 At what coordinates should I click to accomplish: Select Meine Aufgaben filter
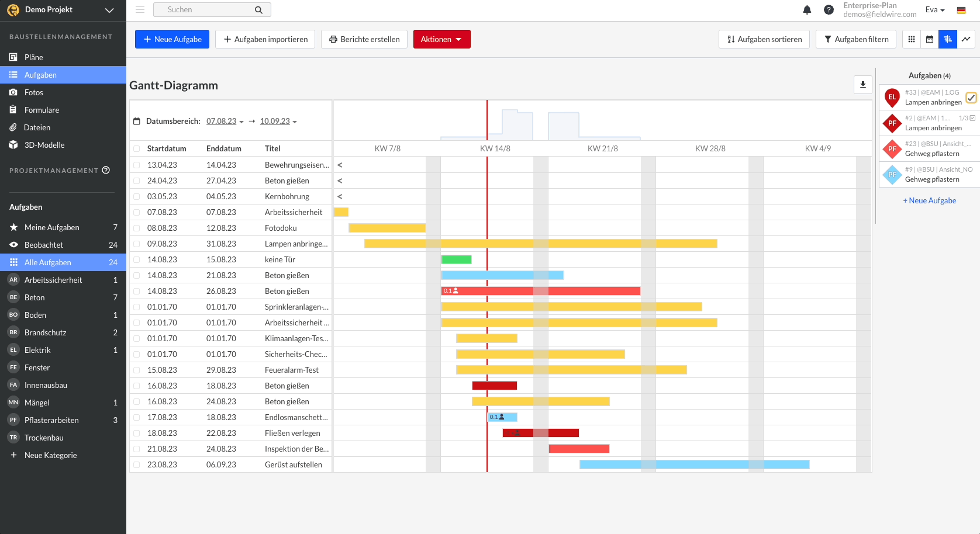pyautogui.click(x=52, y=227)
